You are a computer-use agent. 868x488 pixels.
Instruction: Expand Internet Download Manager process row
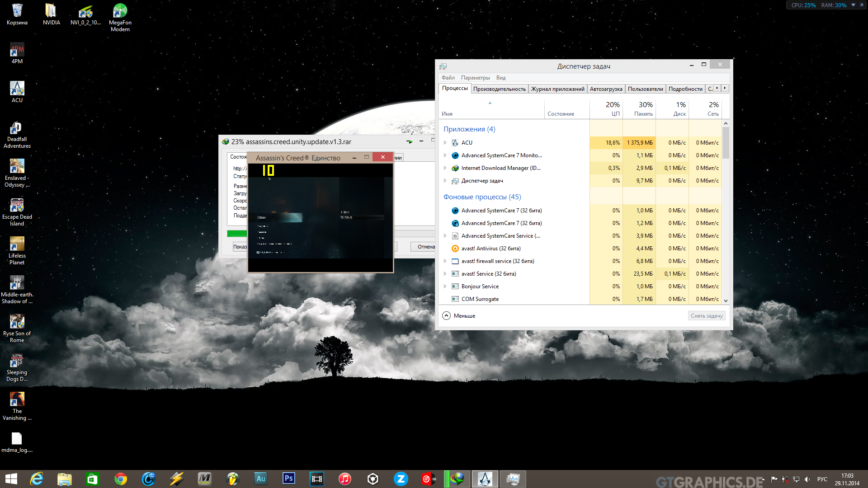tap(445, 168)
